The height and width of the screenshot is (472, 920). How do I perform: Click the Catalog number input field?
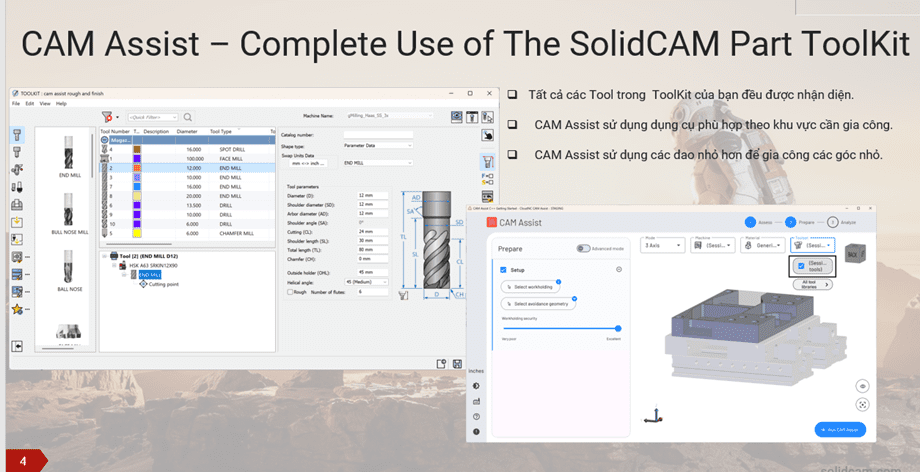378,135
